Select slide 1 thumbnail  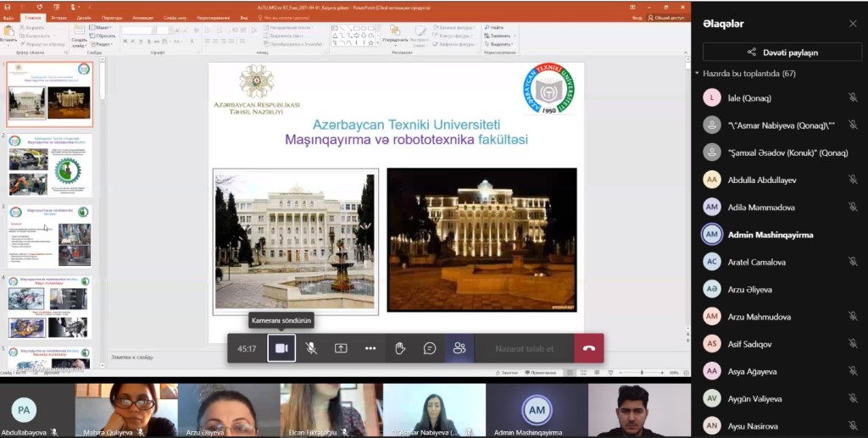(50, 94)
